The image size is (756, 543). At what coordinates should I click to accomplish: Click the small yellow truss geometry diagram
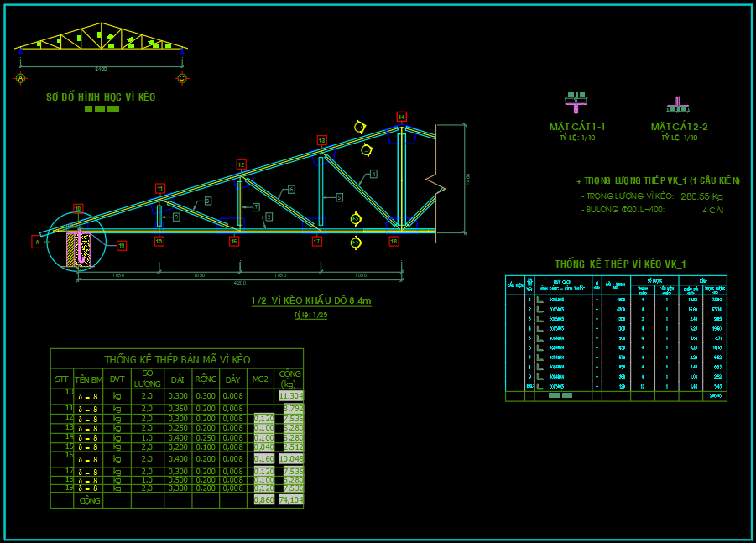(x=101, y=39)
